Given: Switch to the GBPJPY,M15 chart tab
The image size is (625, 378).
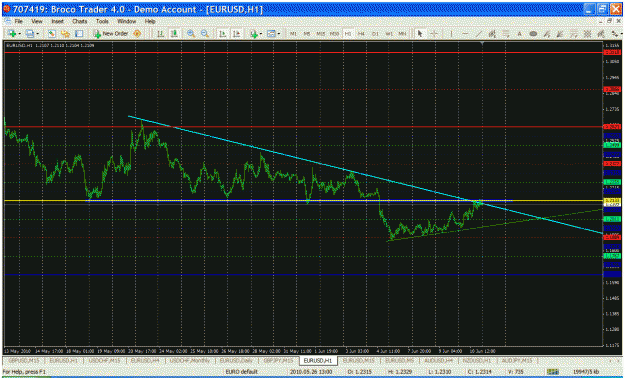Looking at the screenshot, I should pyautogui.click(x=278, y=360).
